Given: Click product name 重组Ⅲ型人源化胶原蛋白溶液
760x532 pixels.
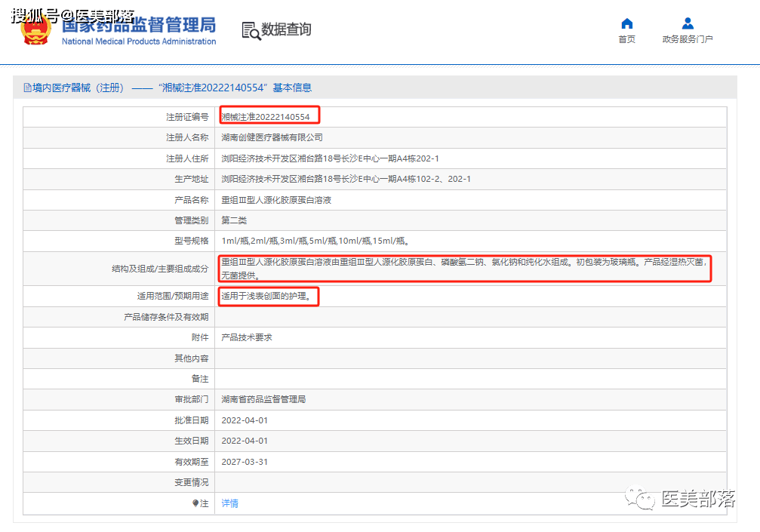Looking at the screenshot, I should (276, 200).
